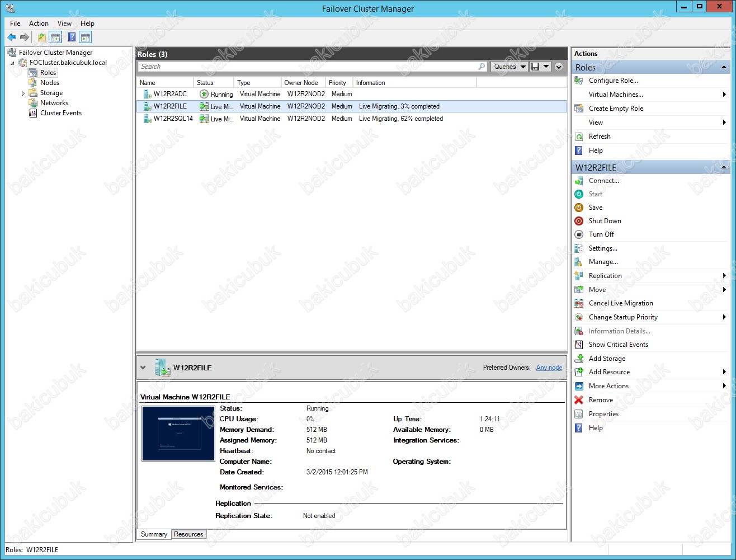Click the Back arrow toolbar icon
736x560 pixels.
coord(12,37)
